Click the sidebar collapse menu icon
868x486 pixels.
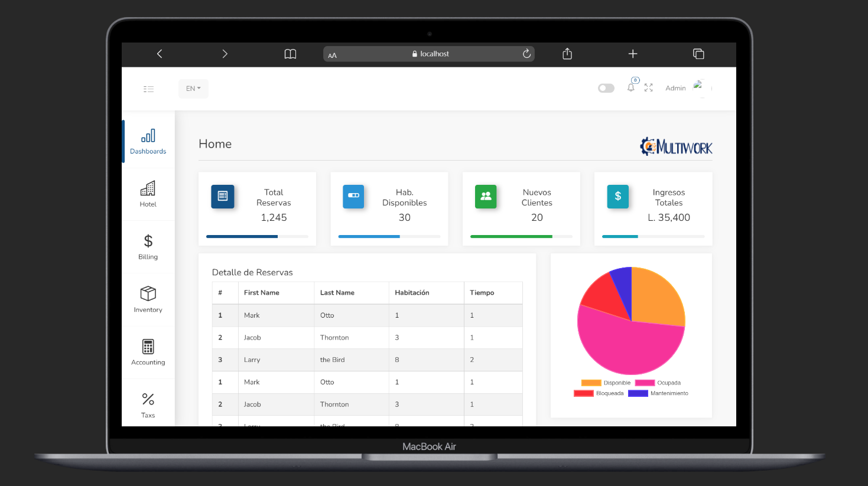coord(148,89)
